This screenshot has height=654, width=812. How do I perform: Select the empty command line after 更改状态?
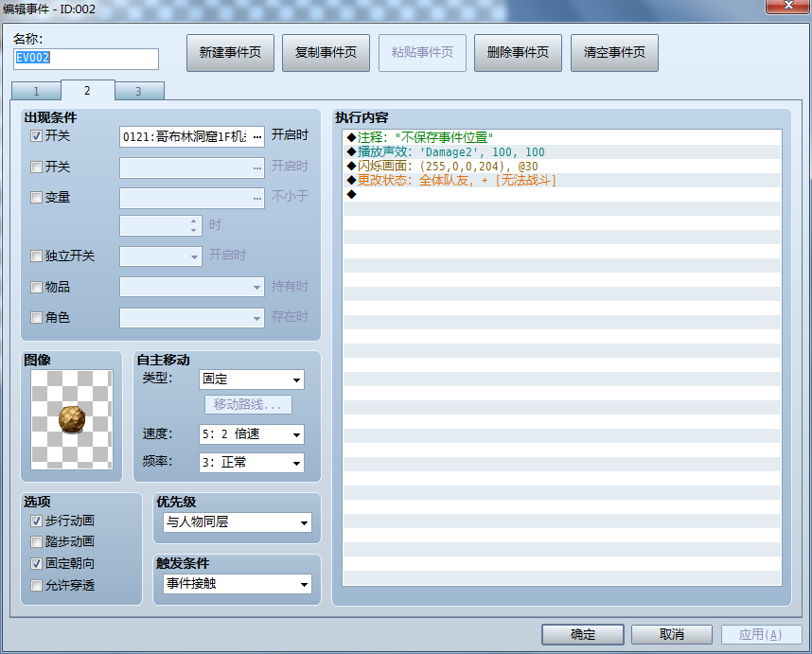click(x=562, y=195)
